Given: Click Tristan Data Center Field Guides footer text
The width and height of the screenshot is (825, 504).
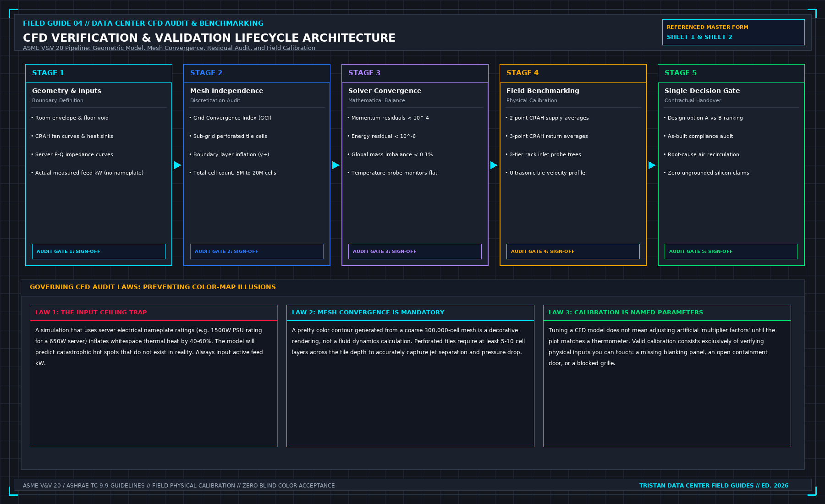Looking at the screenshot, I should (714, 486).
